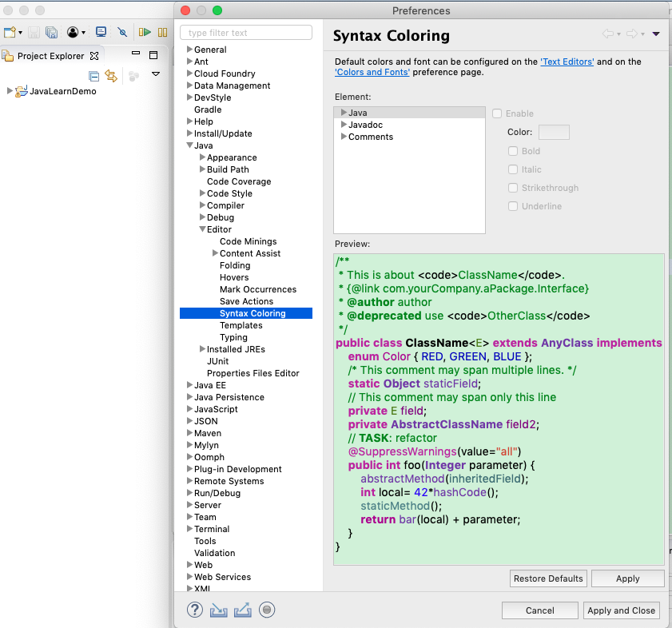672x628 pixels.
Task: Export preferences using the export icon
Action: [x=242, y=610]
